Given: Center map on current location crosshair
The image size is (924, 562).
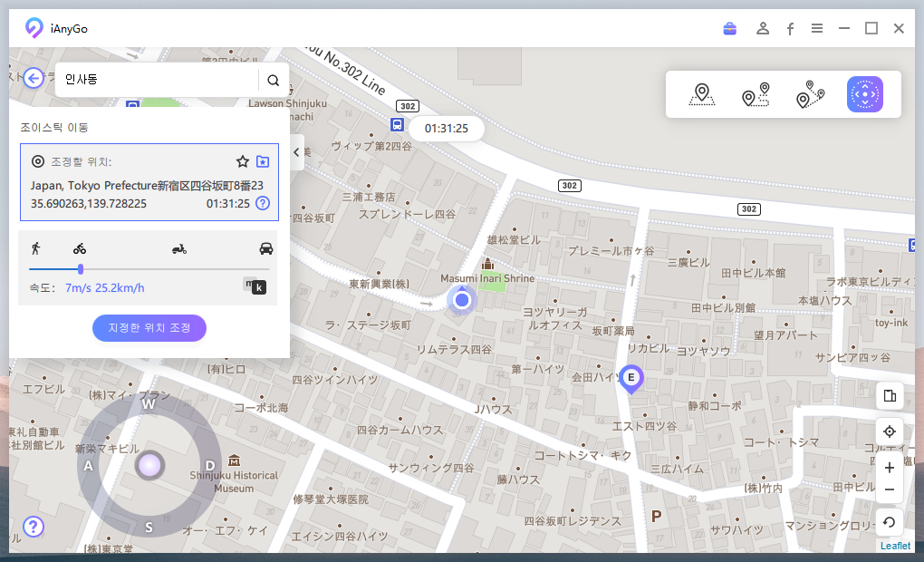Looking at the screenshot, I should 890,431.
